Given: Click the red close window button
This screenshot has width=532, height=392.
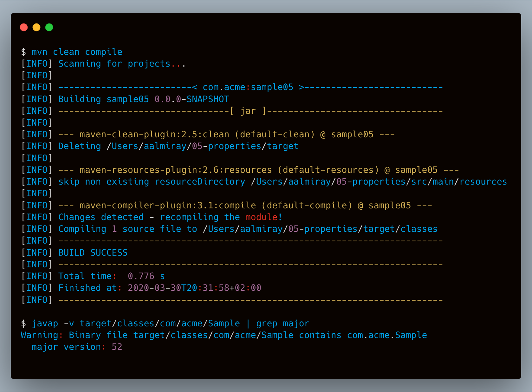Looking at the screenshot, I should (24, 28).
